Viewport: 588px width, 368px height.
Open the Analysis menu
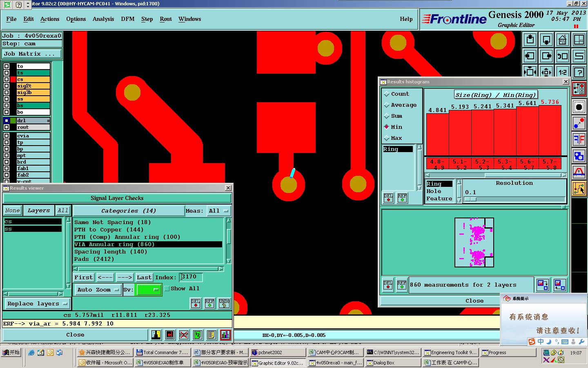tap(103, 19)
